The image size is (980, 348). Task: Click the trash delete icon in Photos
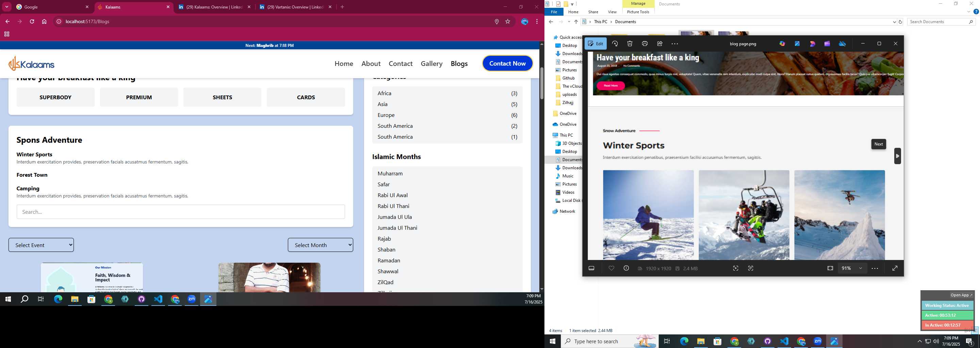(630, 44)
